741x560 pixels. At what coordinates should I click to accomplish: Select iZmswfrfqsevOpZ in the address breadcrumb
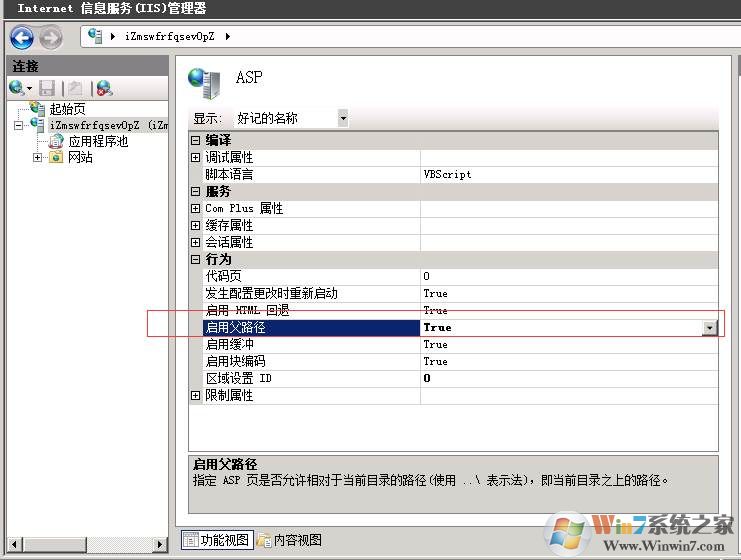pyautogui.click(x=170, y=36)
